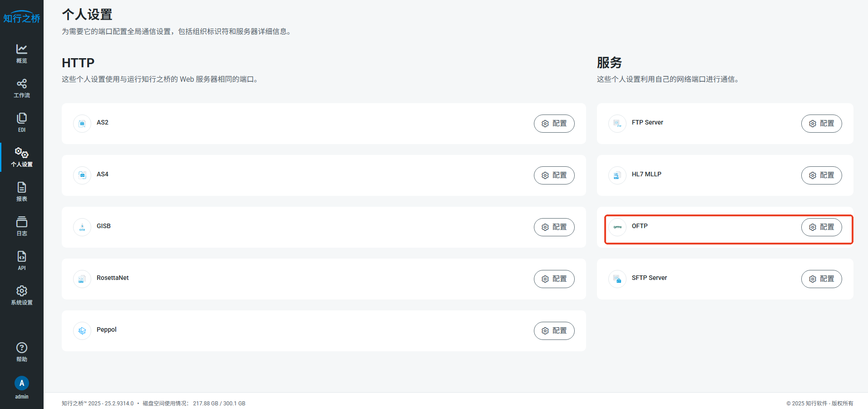Configure the AS4 profile

point(554,175)
